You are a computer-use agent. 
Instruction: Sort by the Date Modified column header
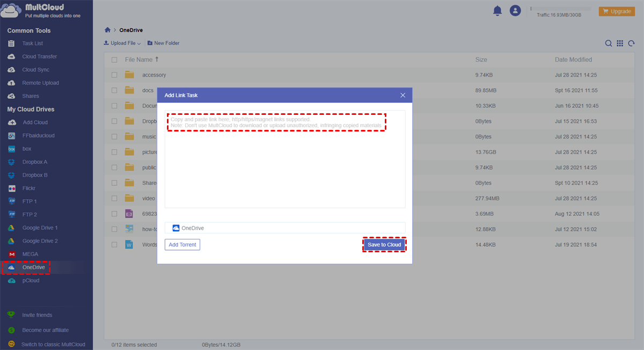pos(573,60)
